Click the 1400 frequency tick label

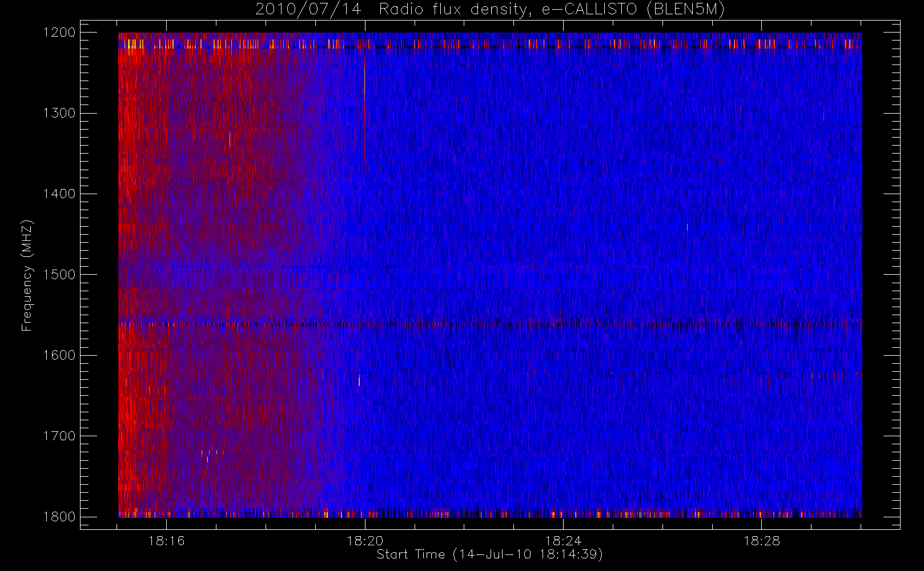(60, 194)
